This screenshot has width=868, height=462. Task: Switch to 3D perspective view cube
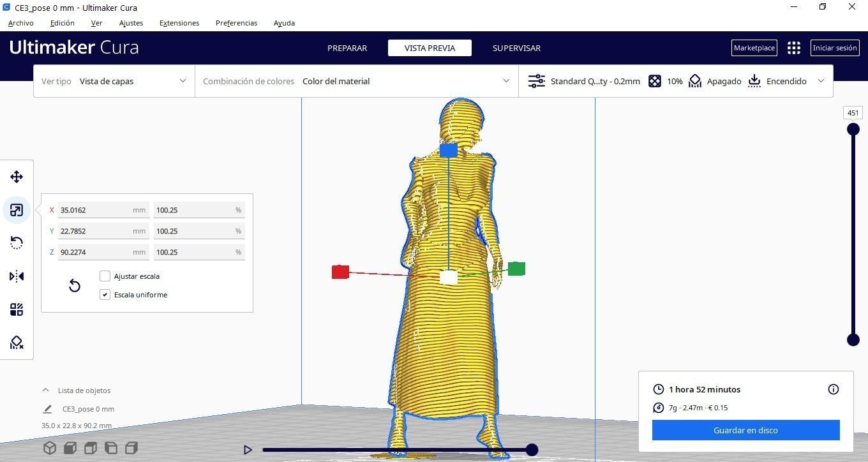tap(50, 448)
